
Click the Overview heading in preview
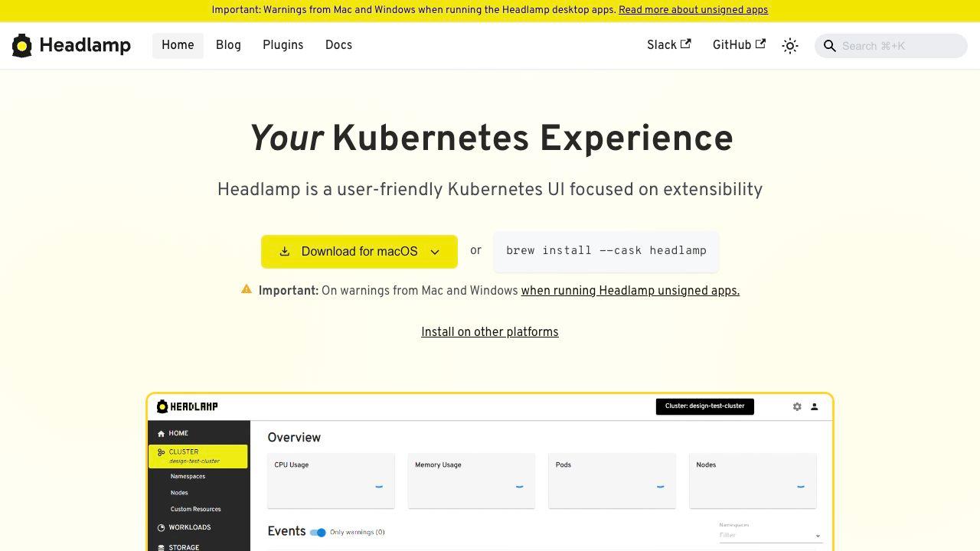[x=294, y=438]
